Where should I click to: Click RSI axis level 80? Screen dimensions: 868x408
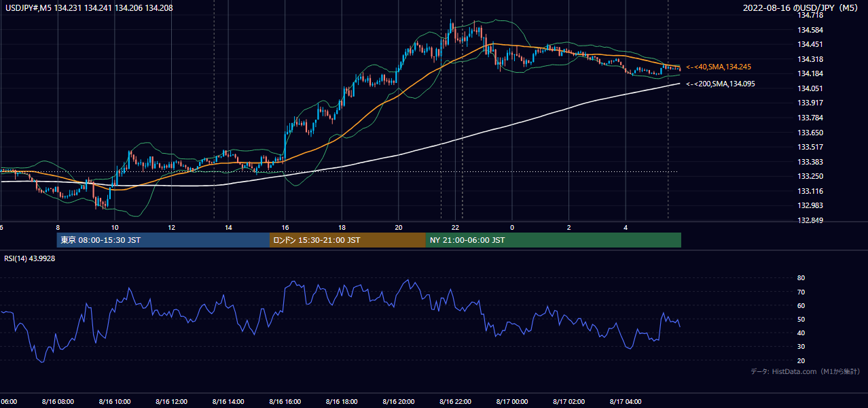(801, 278)
